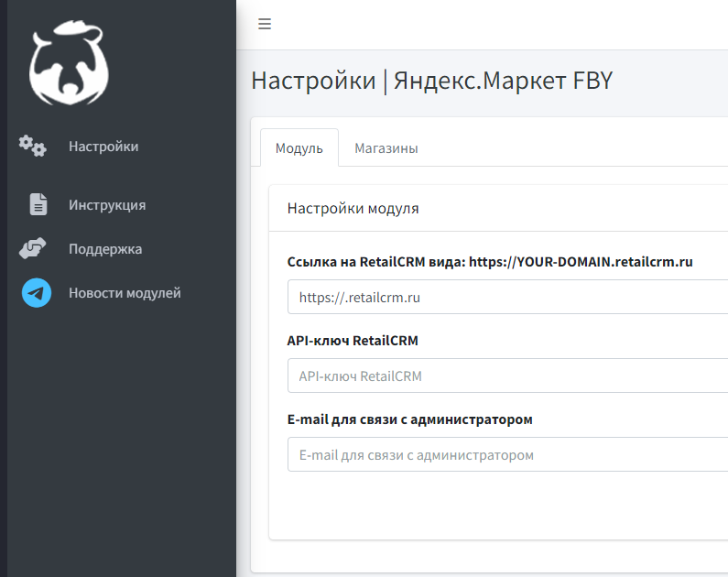728x577 pixels.
Task: Click the handshake icon beside Поддержка
Action: (x=32, y=248)
